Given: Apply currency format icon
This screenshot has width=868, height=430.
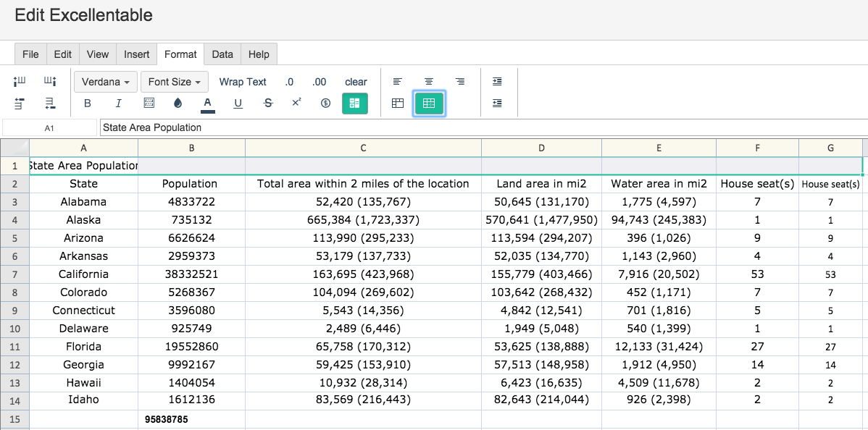Looking at the screenshot, I should click(325, 103).
